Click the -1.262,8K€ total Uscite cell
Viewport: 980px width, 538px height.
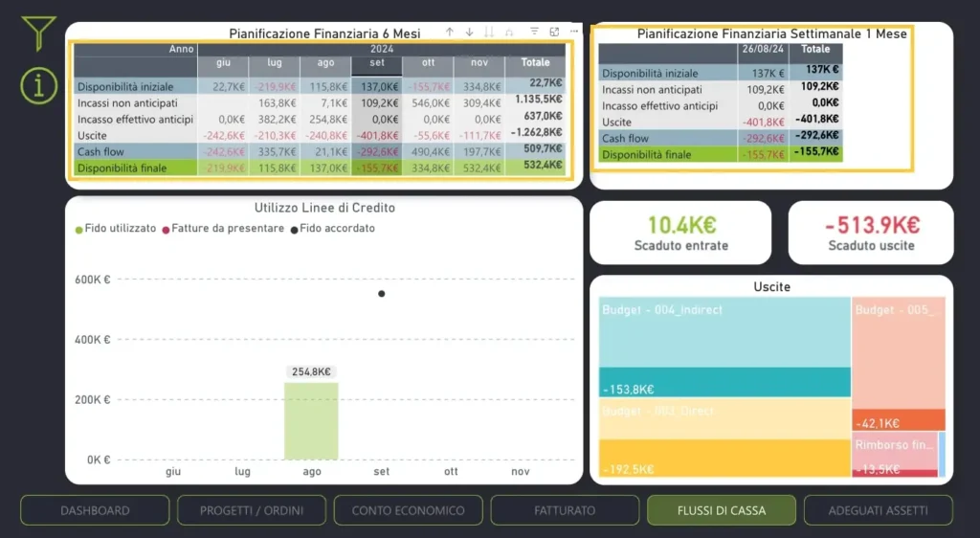536,132
